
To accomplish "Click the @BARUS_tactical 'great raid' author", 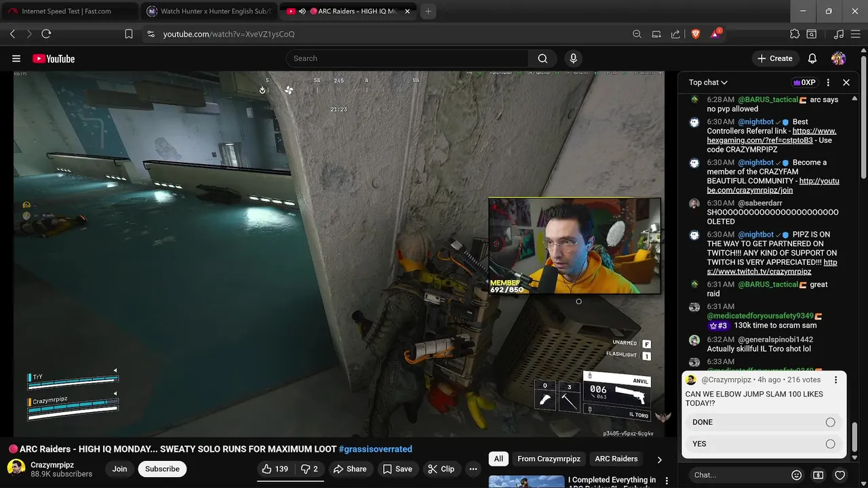I will click(768, 285).
